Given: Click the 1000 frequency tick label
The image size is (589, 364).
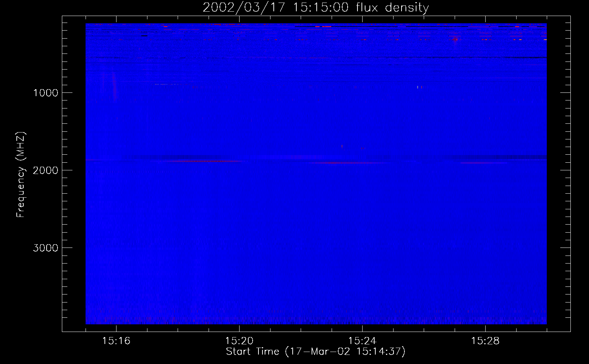Looking at the screenshot, I should [x=46, y=93].
